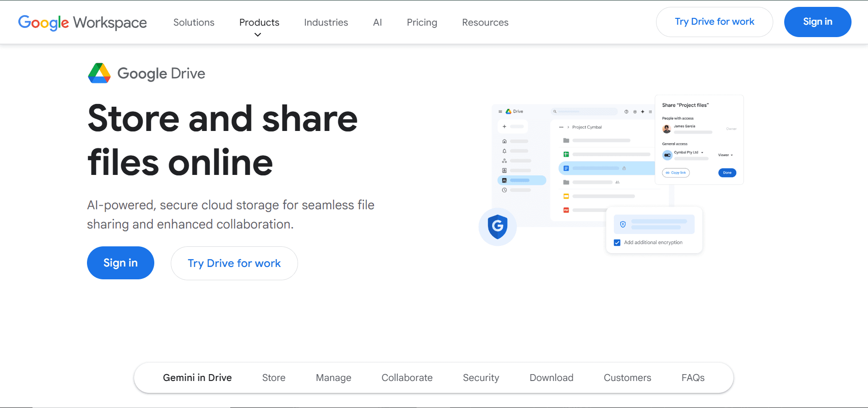Open the Products menu label
Screen dimensions: 868x408
pyautogui.click(x=259, y=22)
